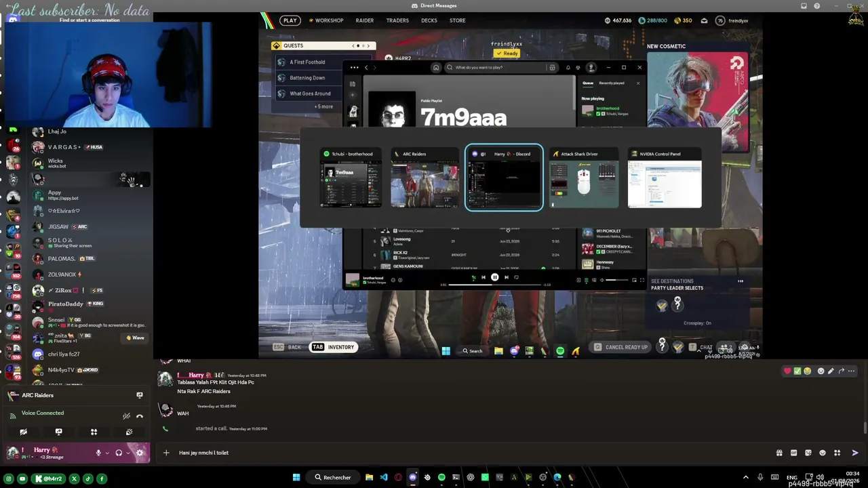Viewport: 868px width, 488px height.
Task: Open the Spotify profile avatar menu
Action: point(591,68)
